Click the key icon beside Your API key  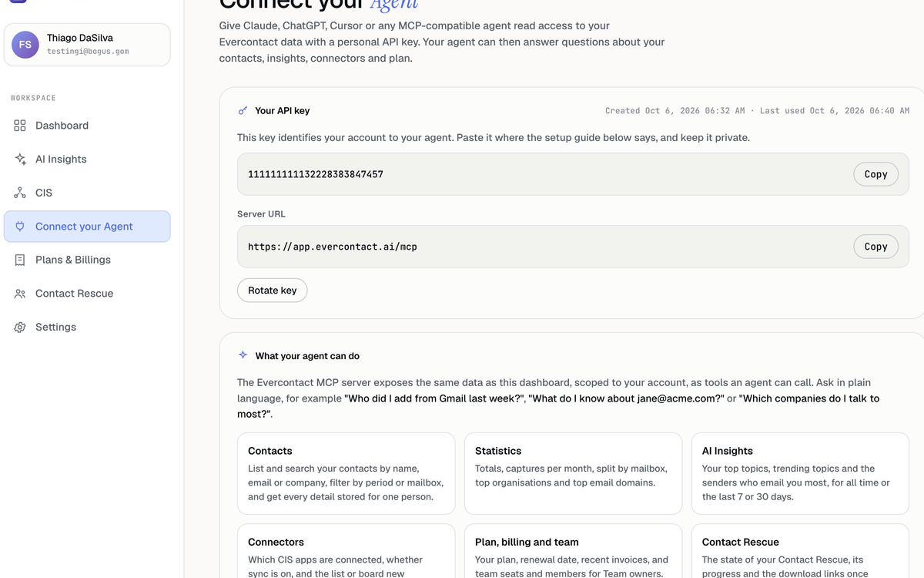click(243, 111)
